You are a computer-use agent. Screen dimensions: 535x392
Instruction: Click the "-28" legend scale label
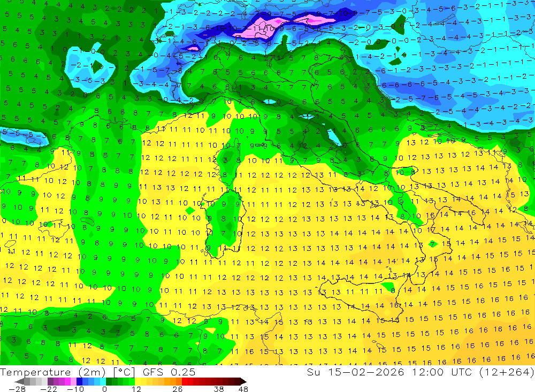[17, 389]
